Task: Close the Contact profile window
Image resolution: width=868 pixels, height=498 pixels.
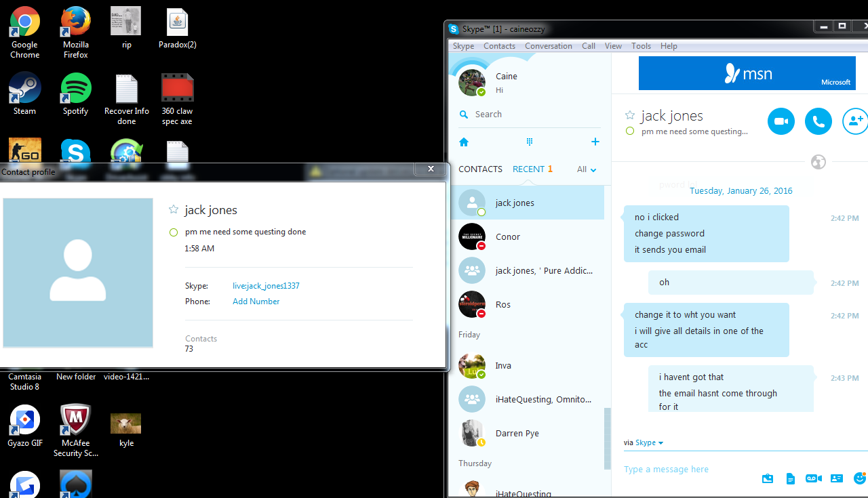Action: (x=431, y=169)
